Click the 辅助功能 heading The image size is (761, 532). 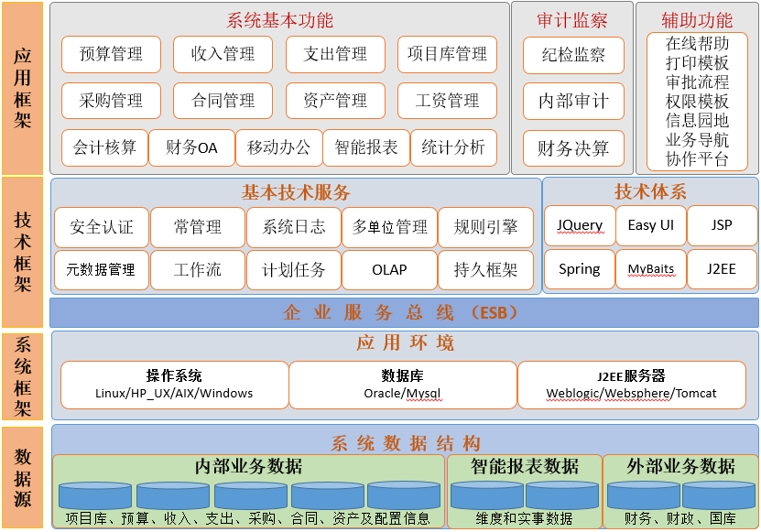coord(697,20)
